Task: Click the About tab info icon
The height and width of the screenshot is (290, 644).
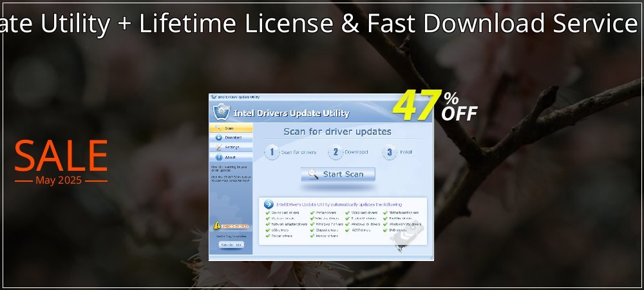Action: [218, 157]
